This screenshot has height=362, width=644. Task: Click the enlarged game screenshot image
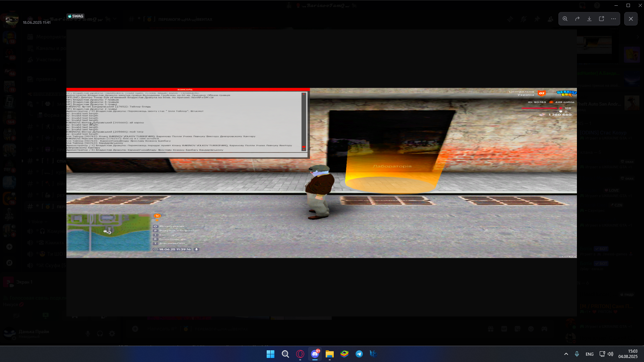point(321,173)
